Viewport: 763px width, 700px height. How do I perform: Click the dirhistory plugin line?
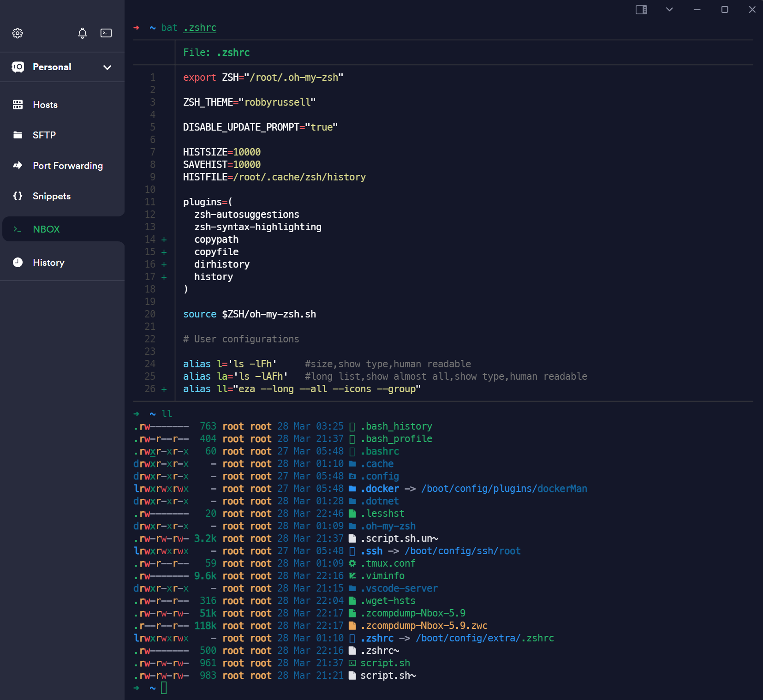(x=222, y=264)
